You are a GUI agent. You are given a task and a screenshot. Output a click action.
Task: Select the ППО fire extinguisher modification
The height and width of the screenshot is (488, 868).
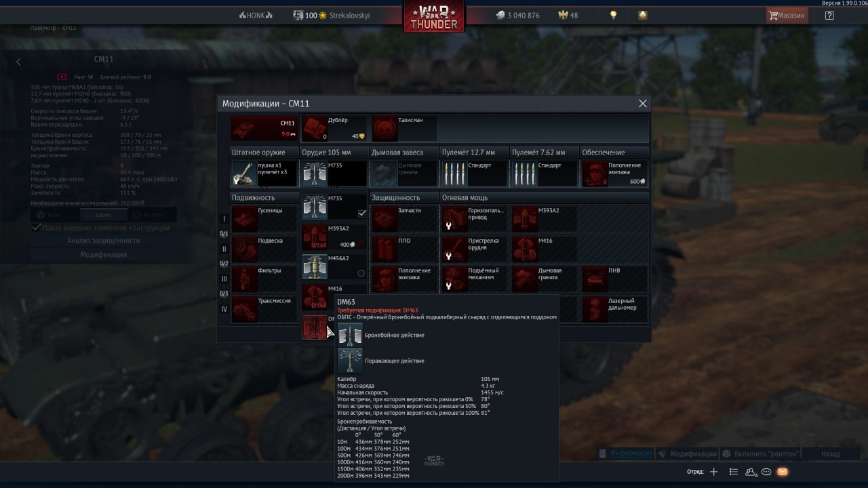click(404, 249)
